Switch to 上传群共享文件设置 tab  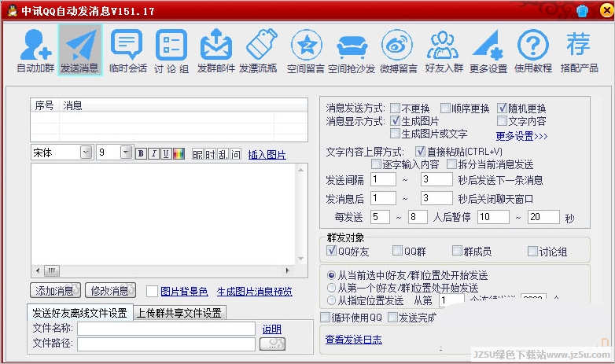click(x=179, y=313)
